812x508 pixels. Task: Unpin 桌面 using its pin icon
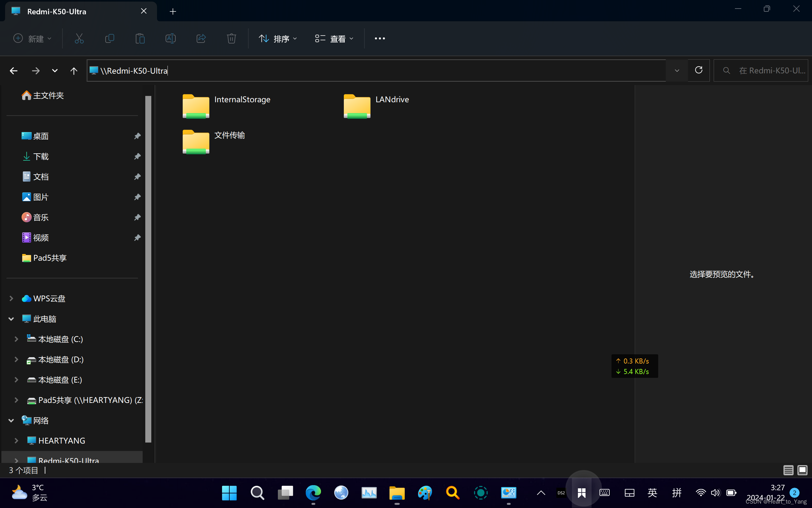[x=137, y=136]
